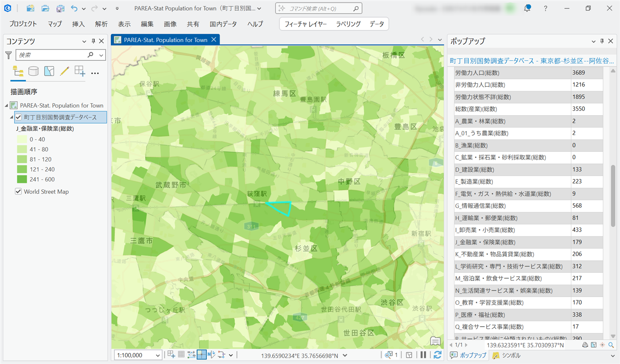
Task: Toggle World Street Map layer visibility
Action: pos(19,192)
